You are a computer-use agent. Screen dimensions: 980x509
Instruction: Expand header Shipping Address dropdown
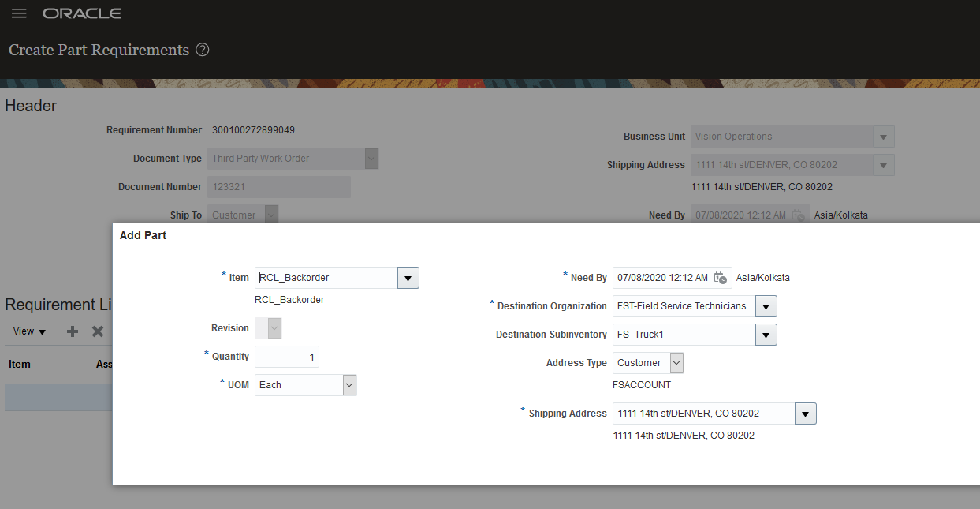pos(884,165)
